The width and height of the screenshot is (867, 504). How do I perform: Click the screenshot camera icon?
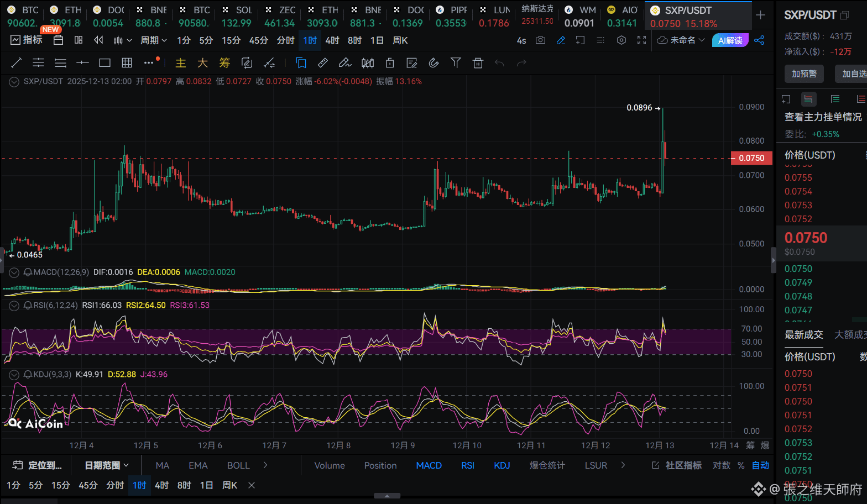click(540, 40)
